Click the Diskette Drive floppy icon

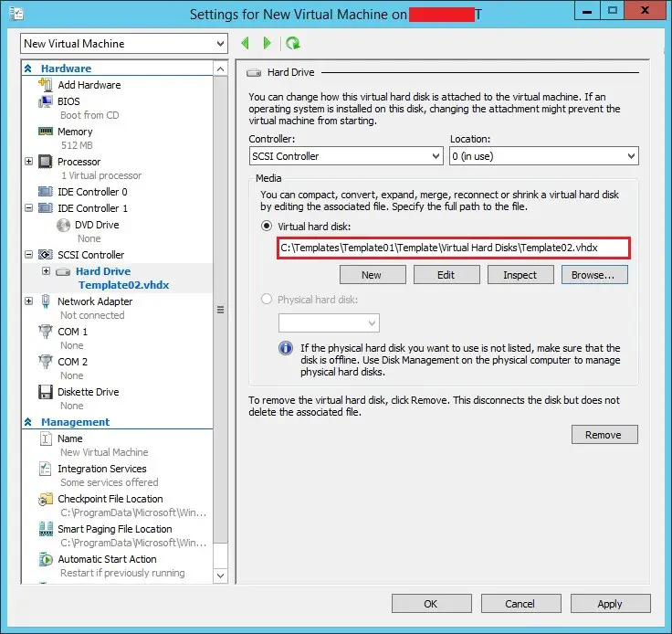click(x=46, y=392)
